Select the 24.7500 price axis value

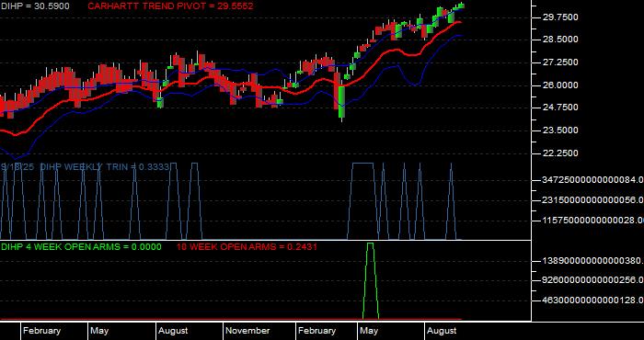[560, 108]
